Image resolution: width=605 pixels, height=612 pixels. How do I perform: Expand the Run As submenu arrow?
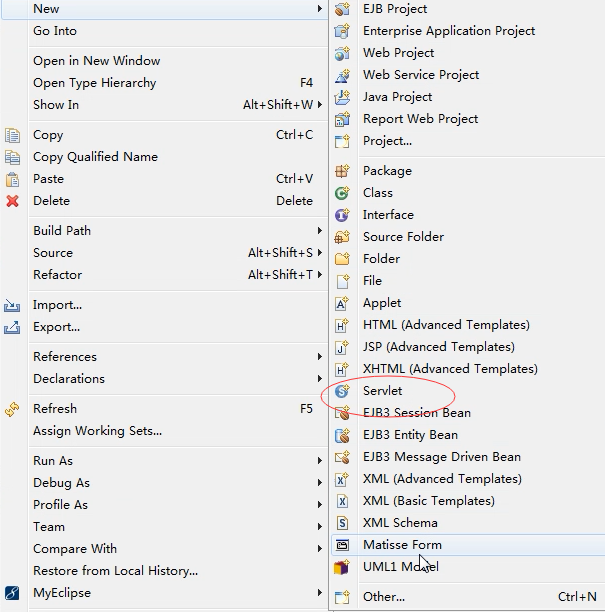coord(320,461)
